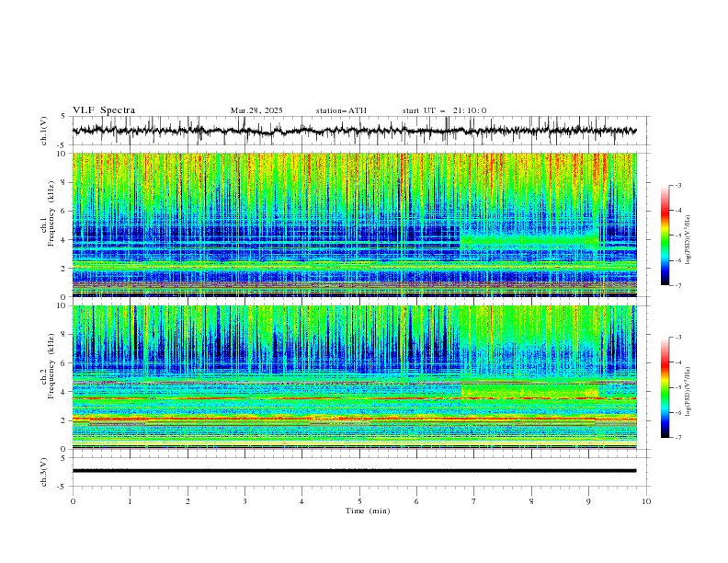Screen dimensions: 728x563
Task: Click the "-7" tick on lower colorbar
Action: coord(678,438)
